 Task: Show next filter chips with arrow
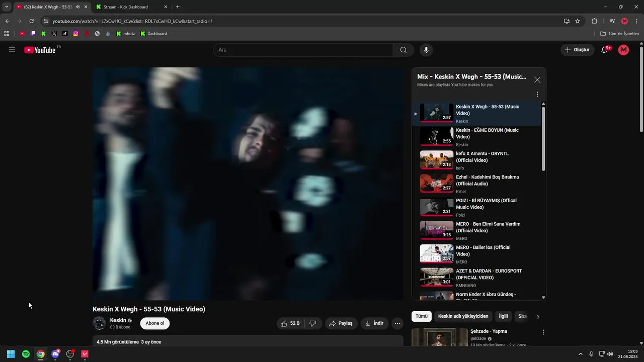(x=538, y=317)
